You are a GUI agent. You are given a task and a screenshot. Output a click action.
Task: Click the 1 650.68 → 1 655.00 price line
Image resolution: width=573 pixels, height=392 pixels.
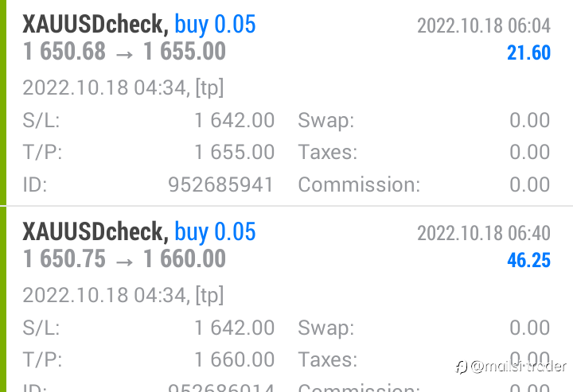[124, 51]
